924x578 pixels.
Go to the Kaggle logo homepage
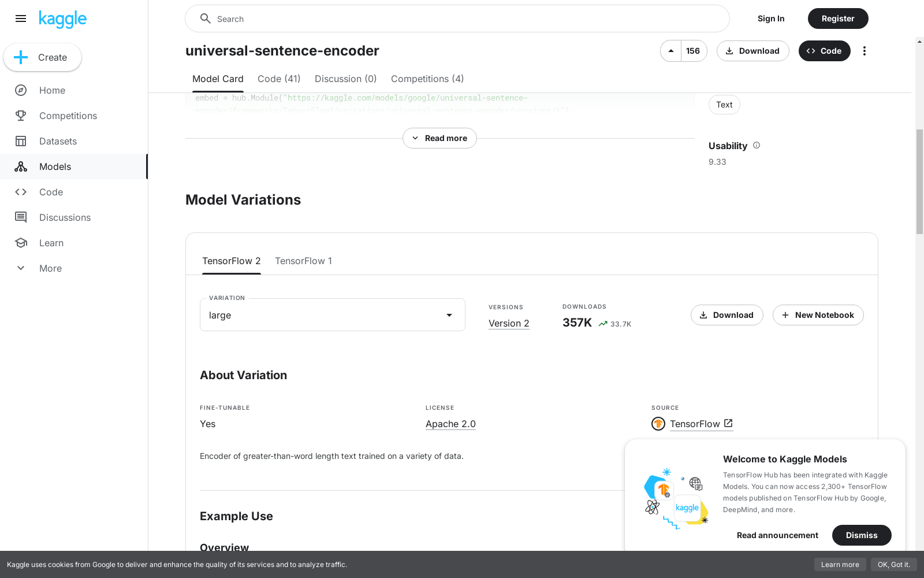(x=62, y=19)
